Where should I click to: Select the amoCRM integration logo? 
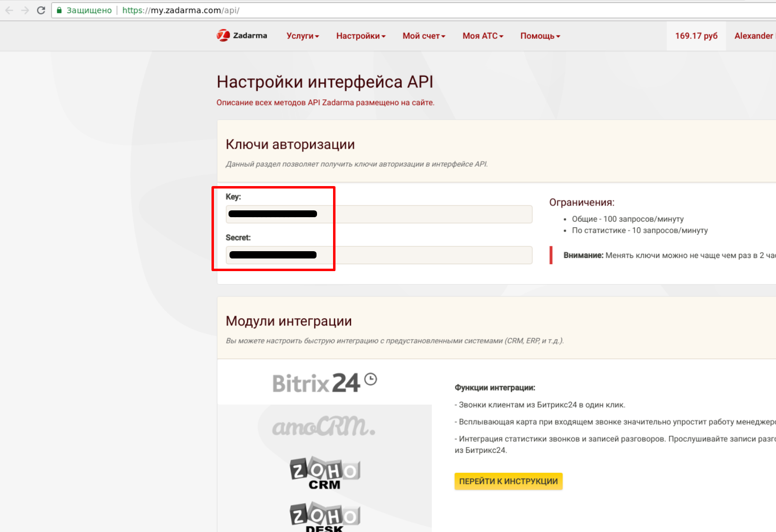coord(323,426)
